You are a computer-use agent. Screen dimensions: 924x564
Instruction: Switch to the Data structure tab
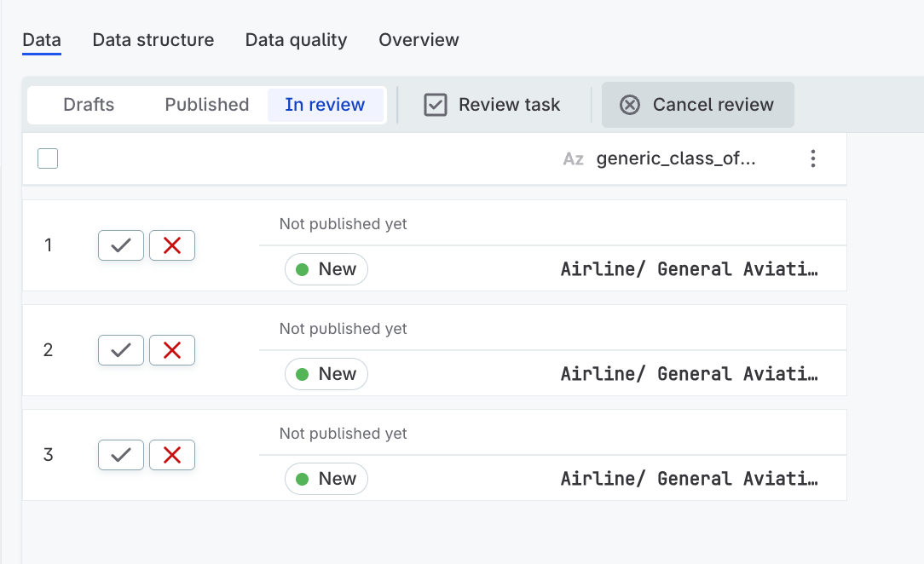coord(153,39)
